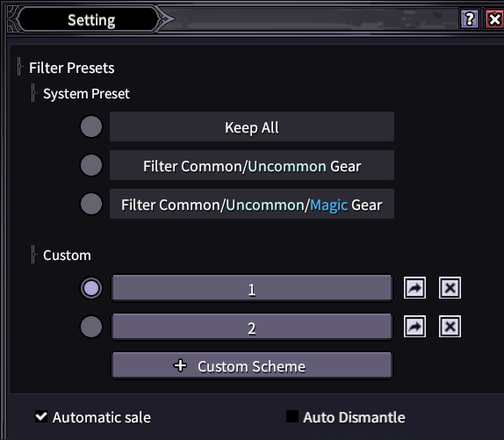This screenshot has width=504, height=440.
Task: Open custom scheme 1 bar
Action: tap(252, 288)
